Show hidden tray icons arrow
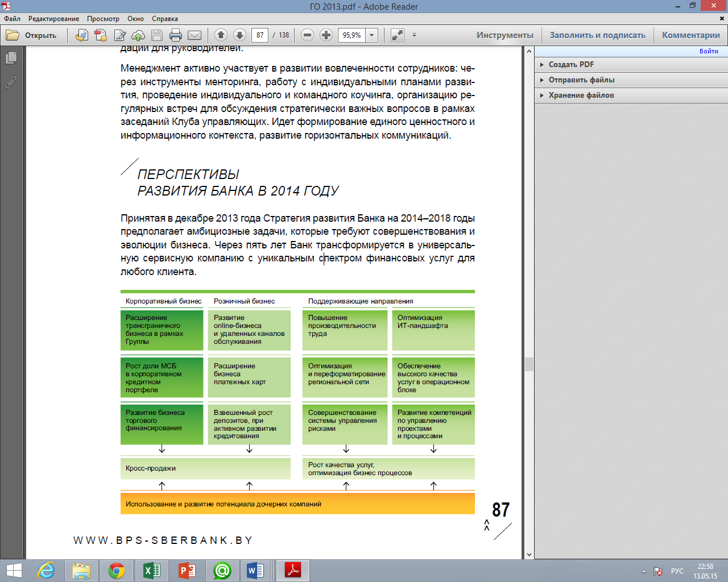The image size is (728, 582). click(x=644, y=571)
